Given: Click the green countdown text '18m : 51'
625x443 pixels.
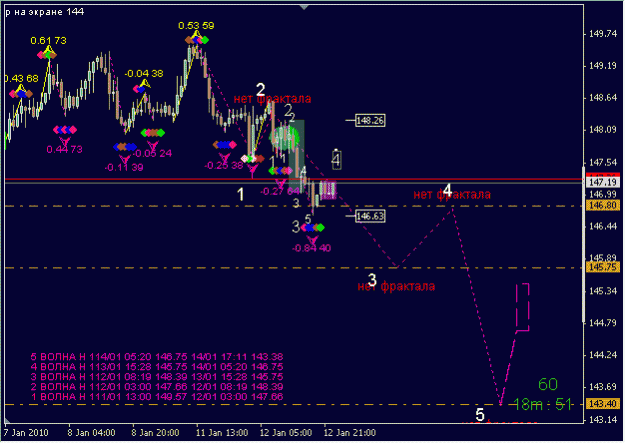Looking at the screenshot, I should [x=542, y=405].
